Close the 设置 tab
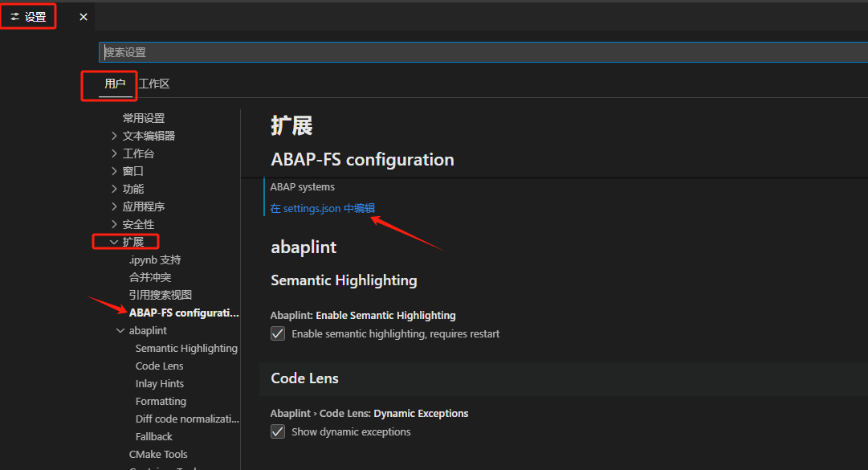Screen dimensions: 868x470 [84, 17]
